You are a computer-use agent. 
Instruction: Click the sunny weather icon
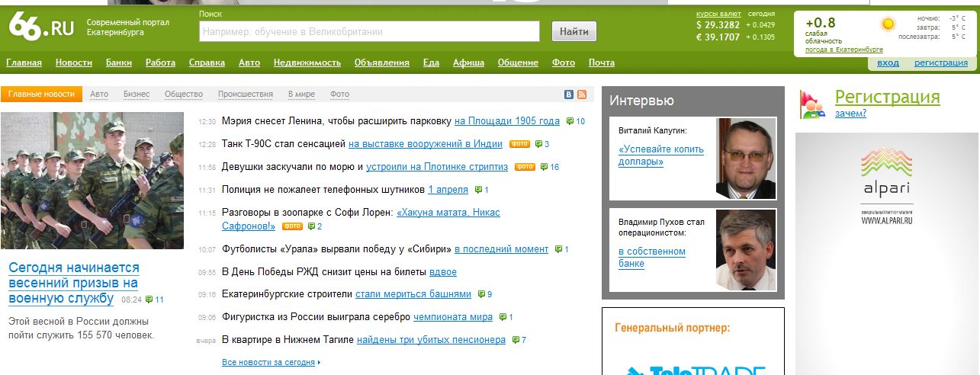pyautogui.click(x=887, y=24)
